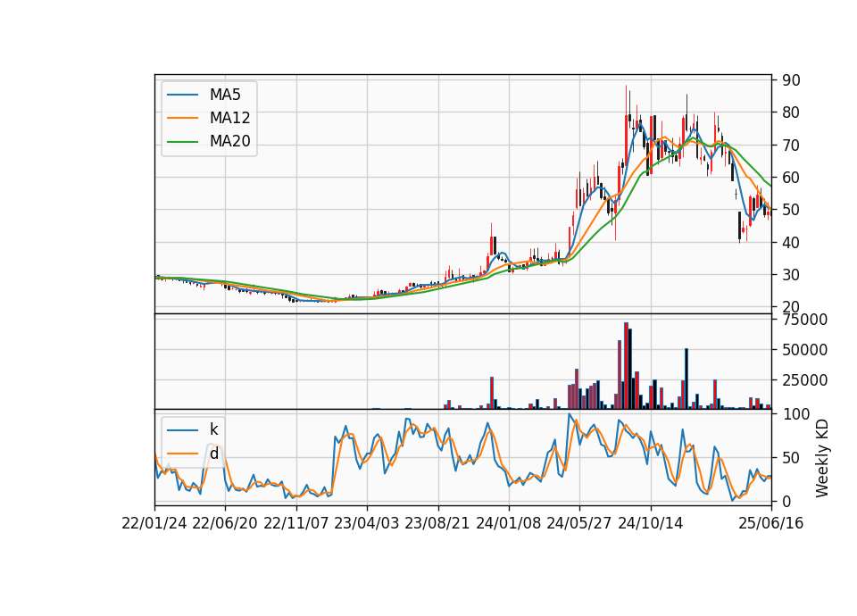Image resolution: width=857 pixels, height=616 pixels.
Task: Click the volume axis value 75000
Action: [x=804, y=320]
